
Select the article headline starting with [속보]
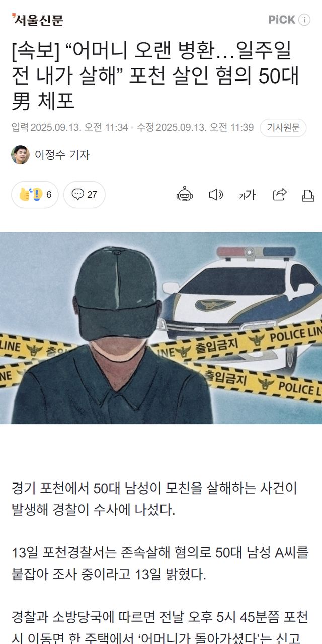(155, 76)
